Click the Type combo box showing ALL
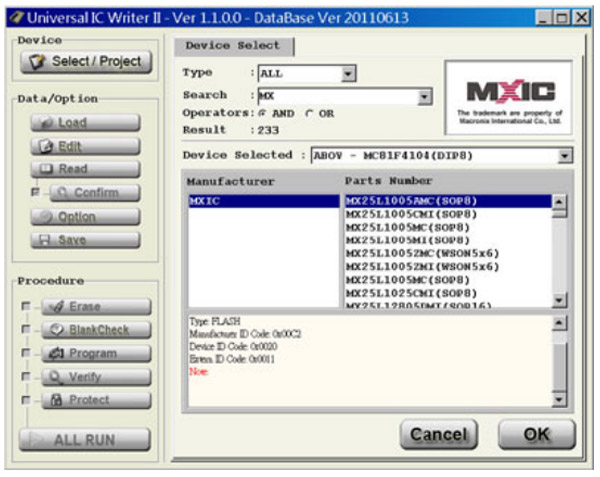This screenshot has height=477, width=600. [307, 73]
